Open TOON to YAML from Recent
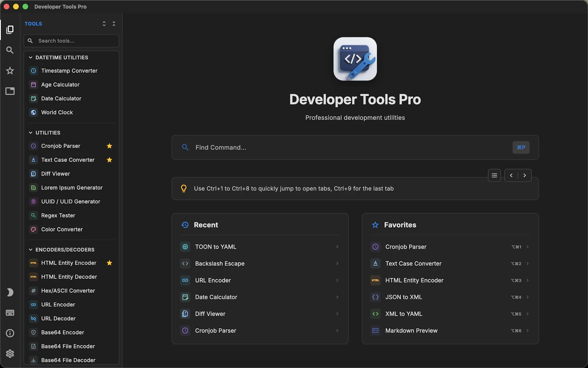The image size is (588, 368). [x=260, y=247]
